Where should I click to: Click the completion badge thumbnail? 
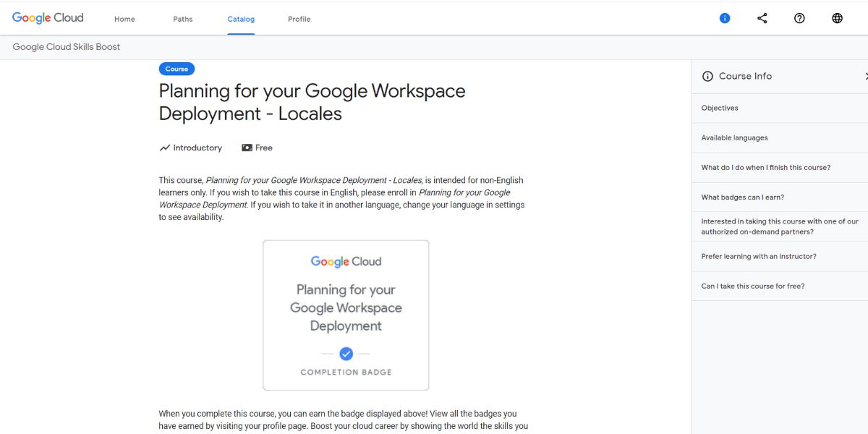346,315
